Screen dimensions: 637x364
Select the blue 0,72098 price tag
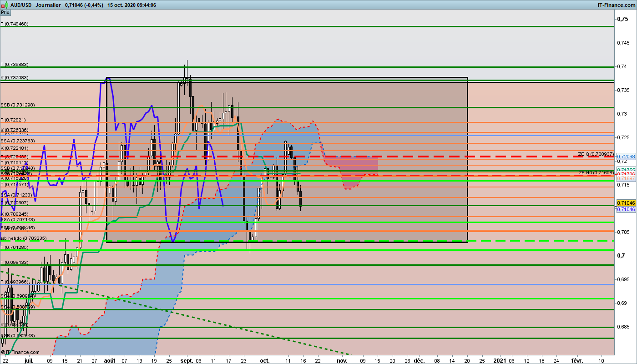[x=626, y=157]
